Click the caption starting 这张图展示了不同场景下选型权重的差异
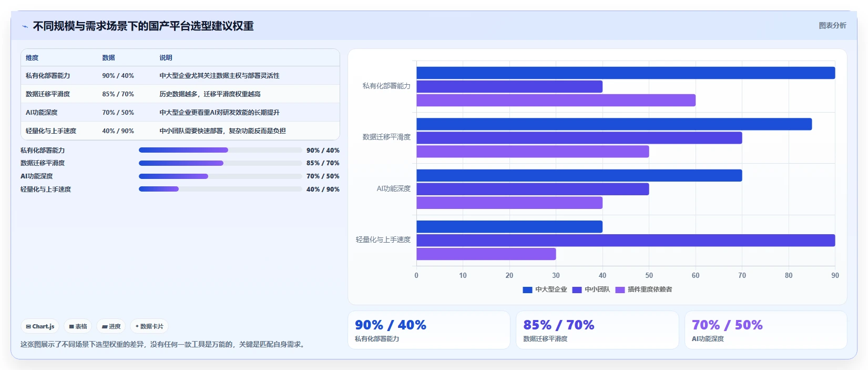The width and height of the screenshot is (868, 370). click(x=164, y=345)
